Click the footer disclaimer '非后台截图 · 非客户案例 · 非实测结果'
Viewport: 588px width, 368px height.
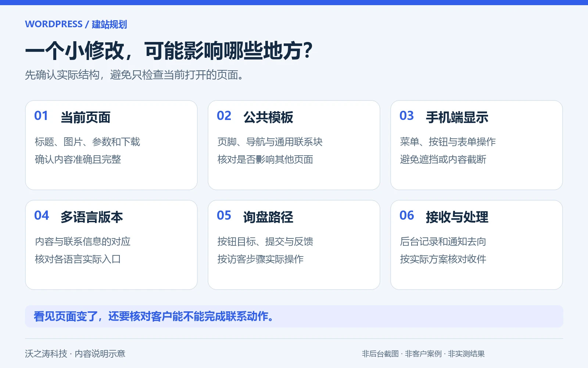[x=423, y=354]
